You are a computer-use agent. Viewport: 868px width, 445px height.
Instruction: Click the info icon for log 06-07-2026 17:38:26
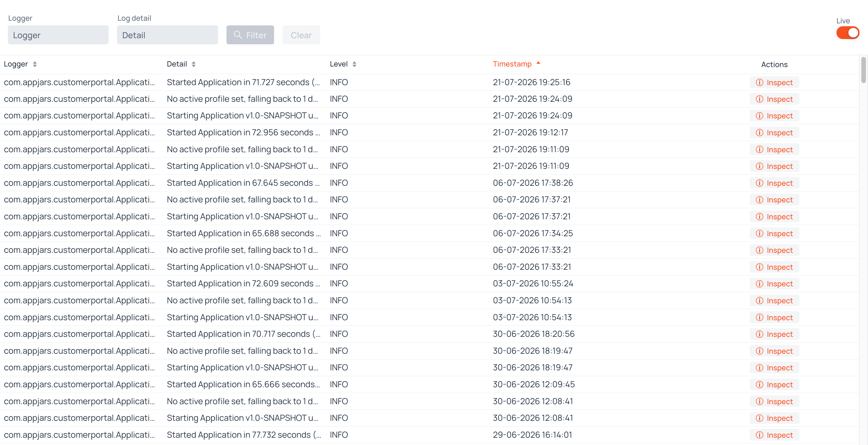tap(759, 183)
